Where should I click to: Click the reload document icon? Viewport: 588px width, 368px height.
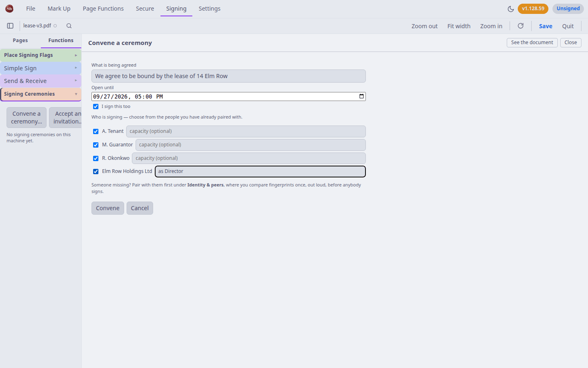point(521,26)
